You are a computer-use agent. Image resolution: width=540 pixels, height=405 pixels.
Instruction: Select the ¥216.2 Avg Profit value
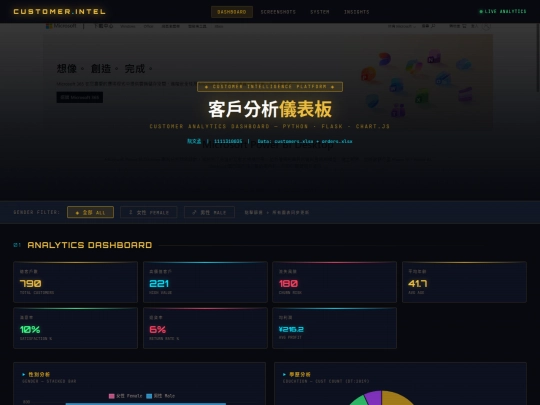tap(291, 329)
